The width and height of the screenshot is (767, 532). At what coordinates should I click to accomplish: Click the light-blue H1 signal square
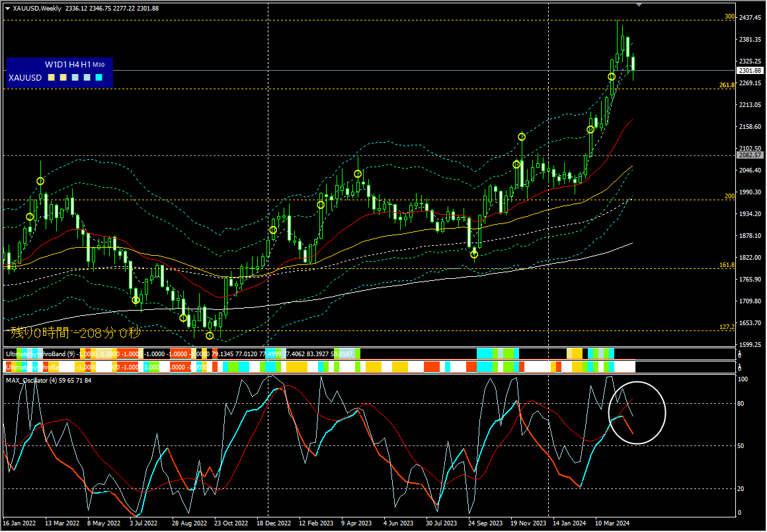point(87,78)
